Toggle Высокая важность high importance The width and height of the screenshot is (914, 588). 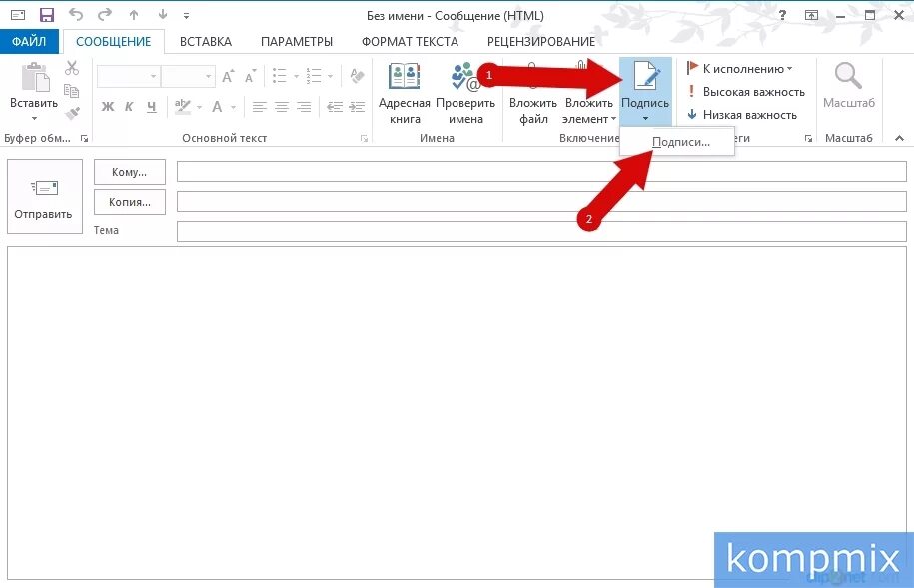click(x=746, y=92)
